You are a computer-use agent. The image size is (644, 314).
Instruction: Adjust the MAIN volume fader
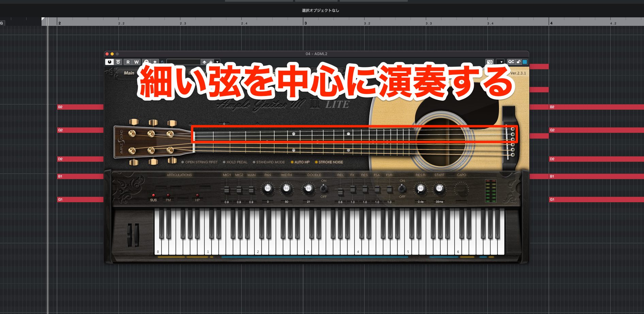click(251, 190)
